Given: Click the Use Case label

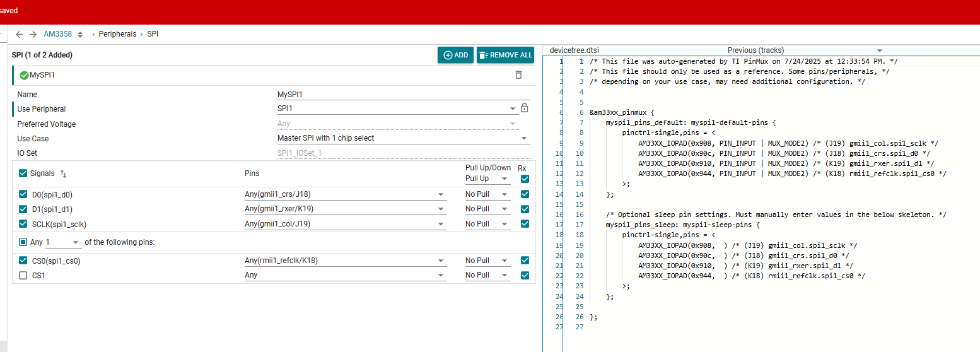Looking at the screenshot, I should coord(33,138).
